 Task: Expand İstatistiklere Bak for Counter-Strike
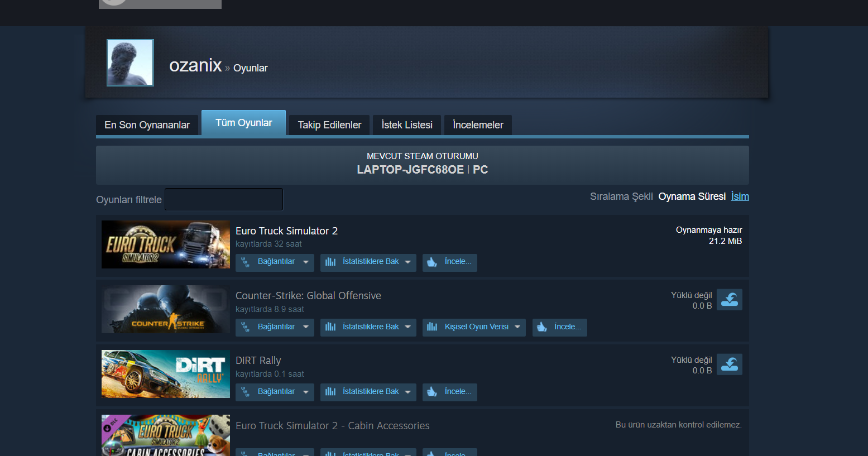tap(368, 327)
